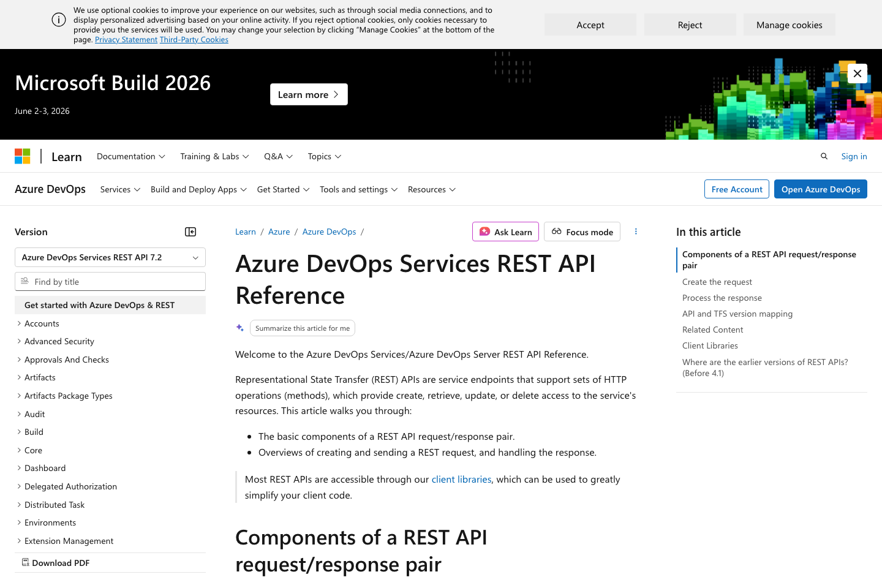Click the Free Account button

click(x=736, y=189)
